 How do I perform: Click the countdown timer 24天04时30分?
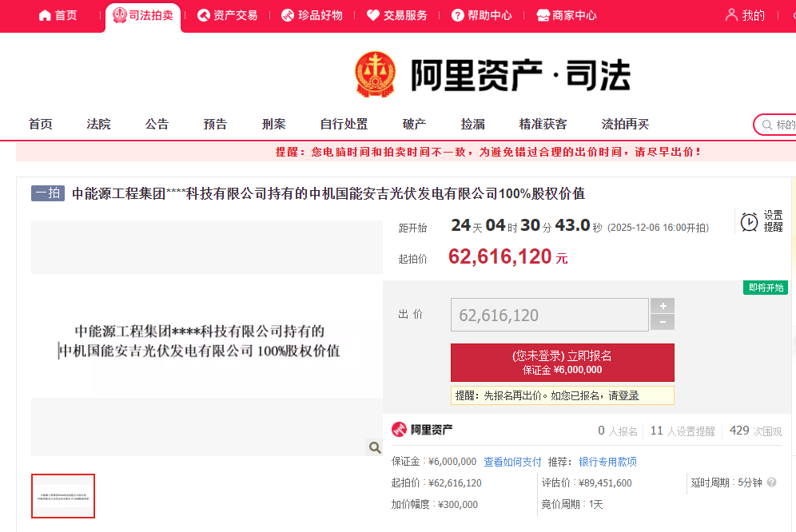[x=527, y=225]
